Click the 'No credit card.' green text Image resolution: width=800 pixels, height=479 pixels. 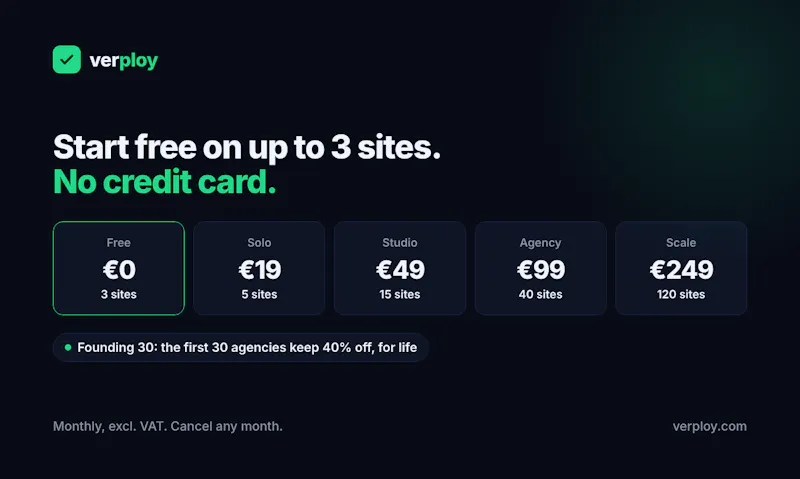click(x=164, y=182)
